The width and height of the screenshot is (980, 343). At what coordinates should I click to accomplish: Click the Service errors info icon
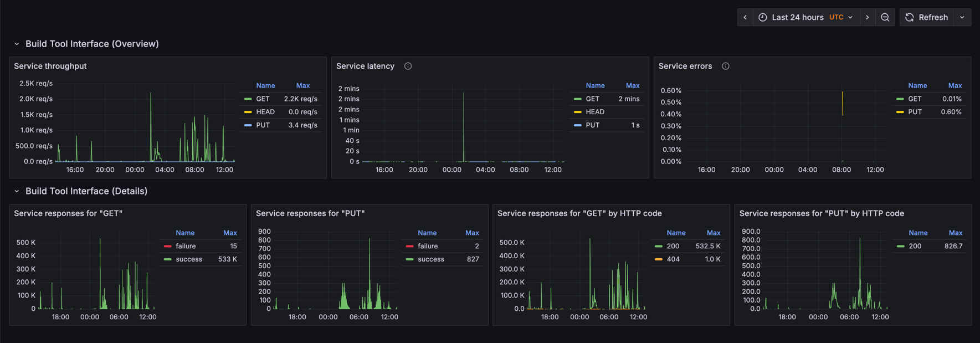pos(725,66)
